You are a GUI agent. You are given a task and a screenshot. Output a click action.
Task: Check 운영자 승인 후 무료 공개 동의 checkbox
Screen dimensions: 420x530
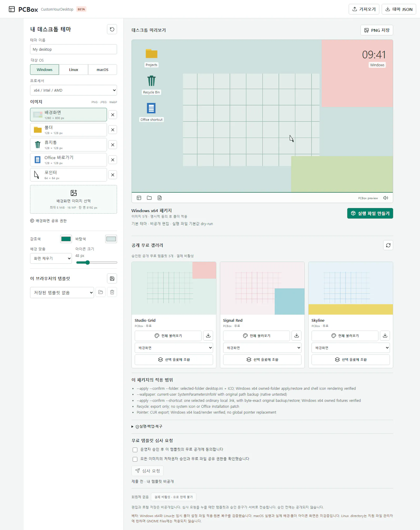click(x=135, y=450)
